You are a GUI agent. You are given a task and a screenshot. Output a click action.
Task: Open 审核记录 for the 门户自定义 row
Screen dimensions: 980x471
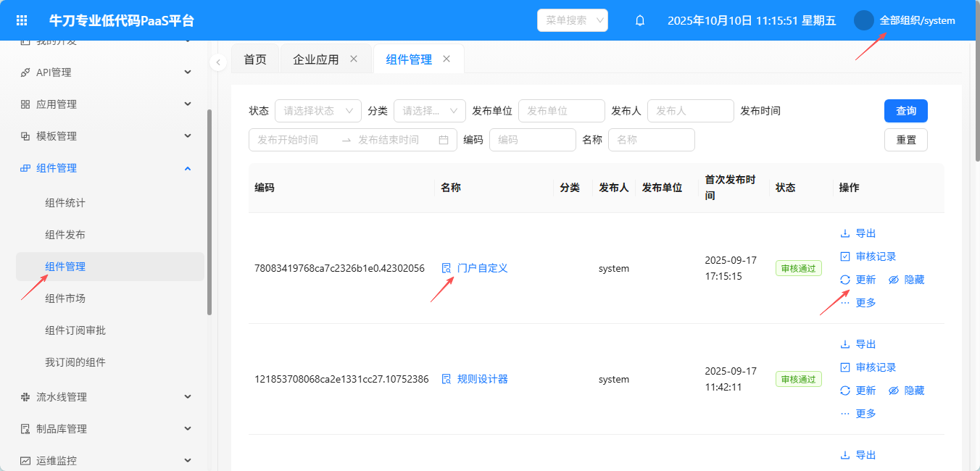coord(875,257)
